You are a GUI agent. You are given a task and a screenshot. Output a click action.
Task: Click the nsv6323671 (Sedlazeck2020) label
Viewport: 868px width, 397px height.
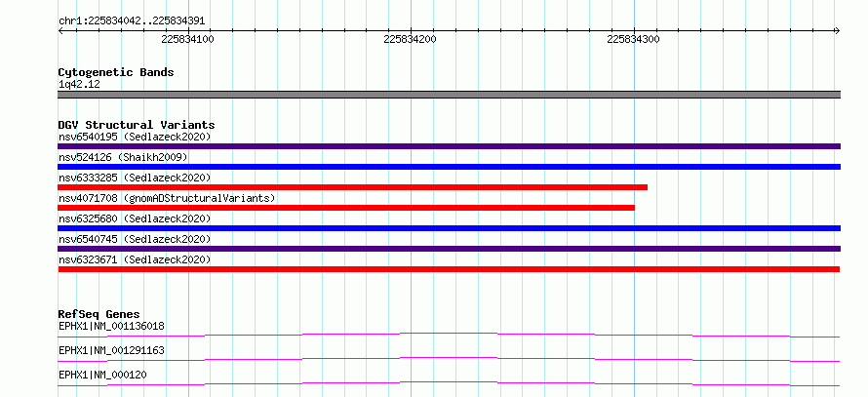(135, 259)
